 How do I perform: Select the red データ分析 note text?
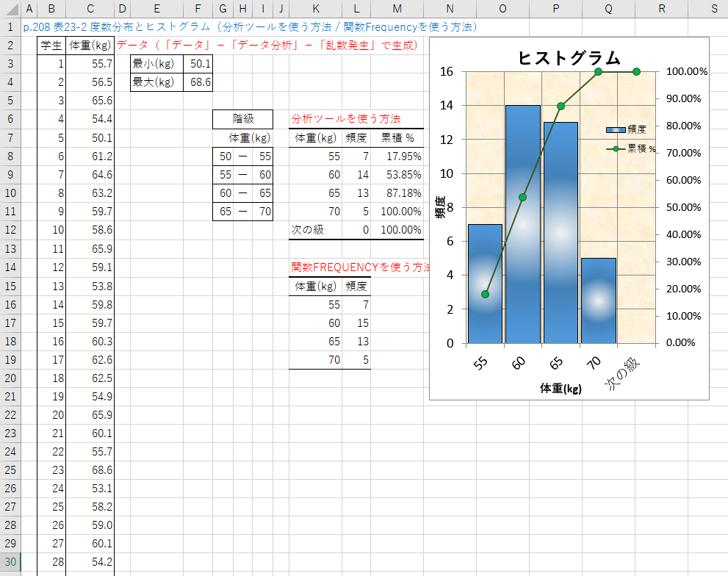(267, 45)
